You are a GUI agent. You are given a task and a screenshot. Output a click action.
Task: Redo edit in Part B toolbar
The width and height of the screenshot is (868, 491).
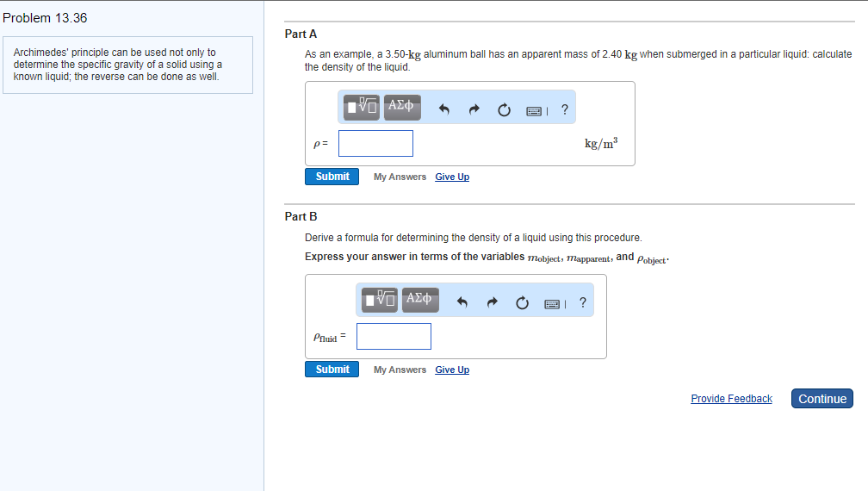tap(491, 302)
